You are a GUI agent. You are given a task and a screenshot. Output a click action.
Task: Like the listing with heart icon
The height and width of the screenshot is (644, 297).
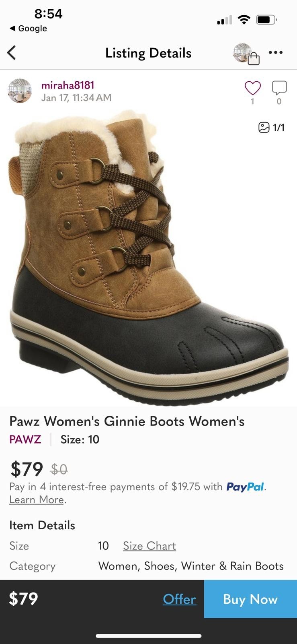253,87
